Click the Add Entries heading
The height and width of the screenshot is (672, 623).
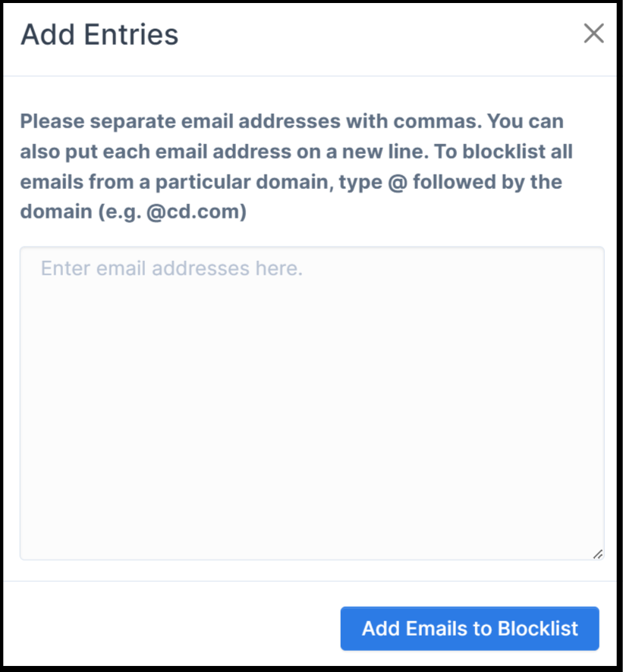click(x=99, y=34)
